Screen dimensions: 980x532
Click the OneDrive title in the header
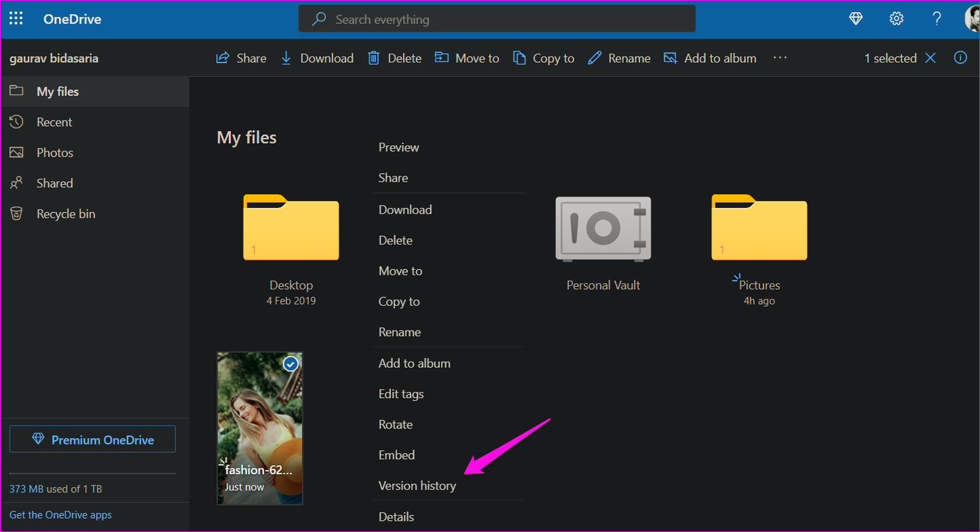73,19
